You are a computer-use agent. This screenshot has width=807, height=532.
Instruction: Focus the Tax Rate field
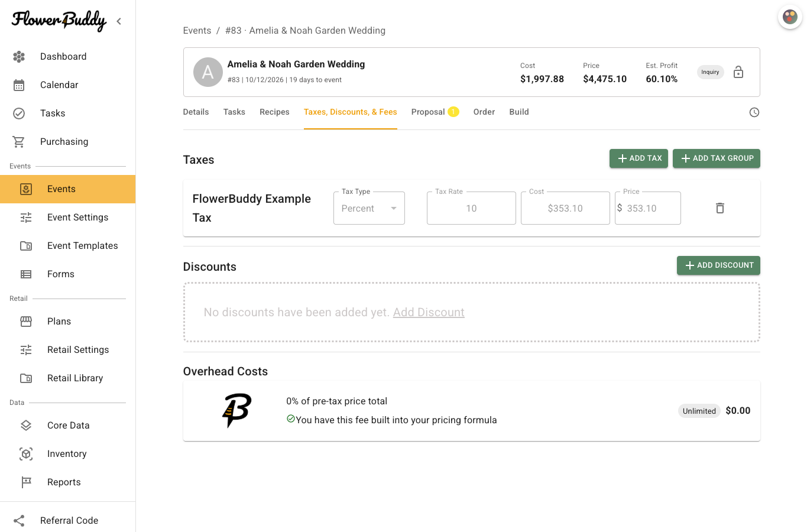(471, 208)
